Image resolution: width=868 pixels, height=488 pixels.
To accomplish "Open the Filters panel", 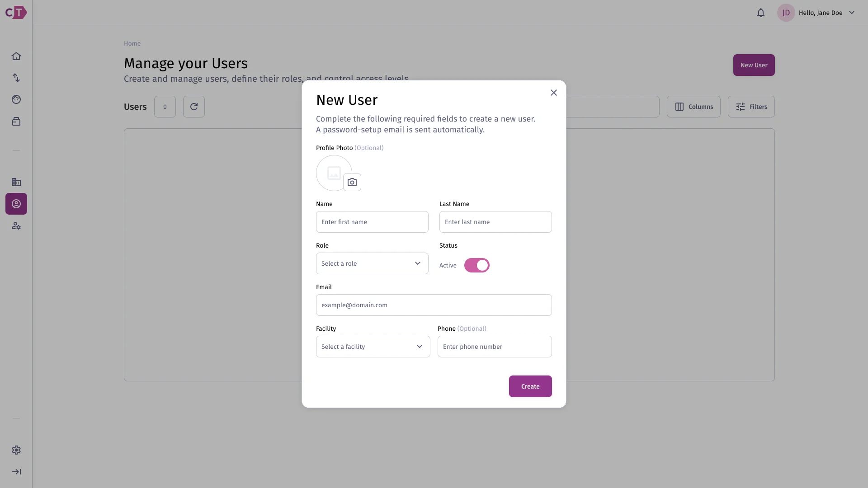I will click(x=751, y=107).
